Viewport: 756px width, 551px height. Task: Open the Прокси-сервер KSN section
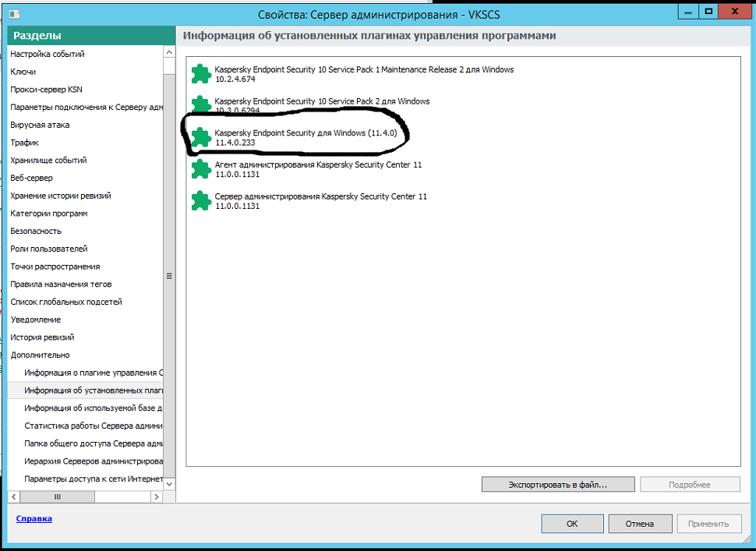click(x=46, y=90)
